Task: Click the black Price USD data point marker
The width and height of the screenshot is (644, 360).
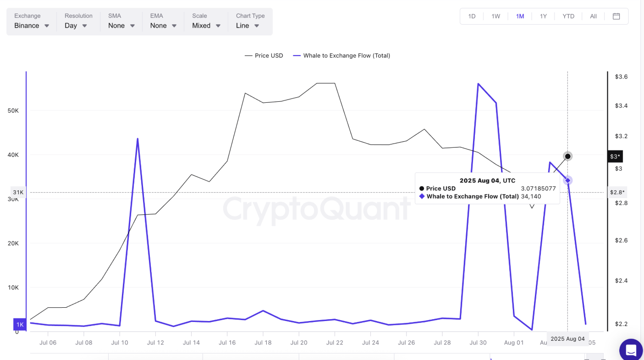Action: (568, 156)
